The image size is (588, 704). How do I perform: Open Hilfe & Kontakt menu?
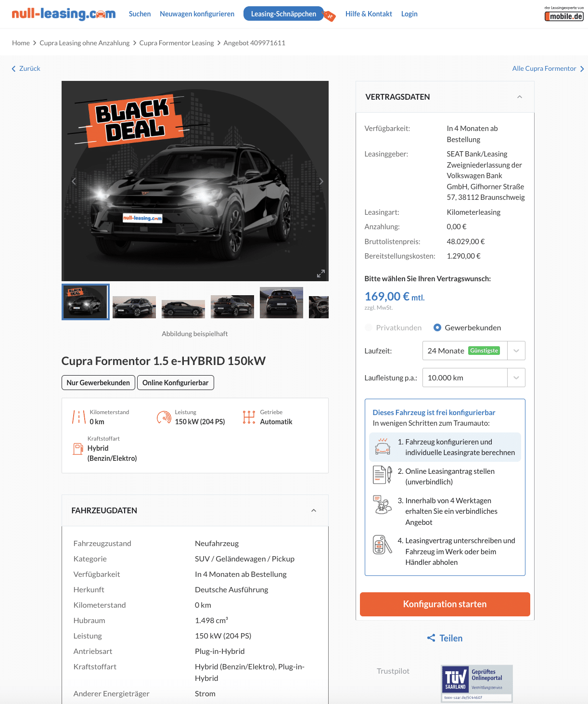pyautogui.click(x=369, y=14)
